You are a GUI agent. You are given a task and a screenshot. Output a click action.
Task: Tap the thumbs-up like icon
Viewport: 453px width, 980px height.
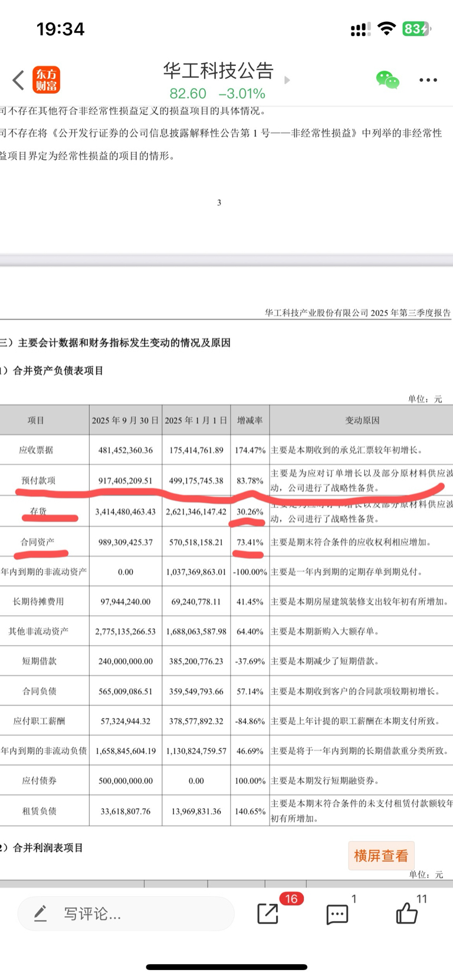coord(406,913)
